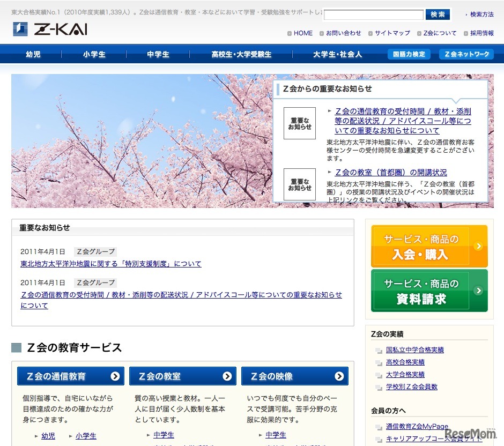Select the 幼児 navigation tab
The width and height of the screenshot is (504, 446).
[33, 54]
